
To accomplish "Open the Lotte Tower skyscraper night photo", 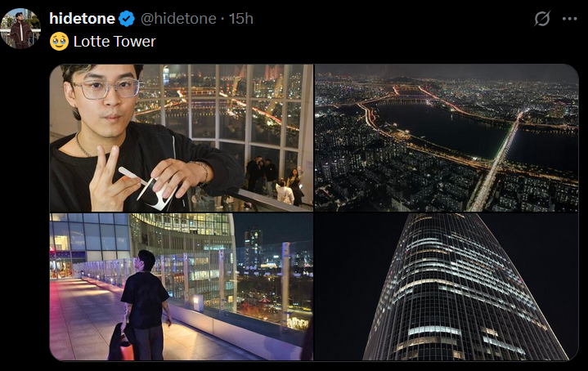I will (x=447, y=287).
